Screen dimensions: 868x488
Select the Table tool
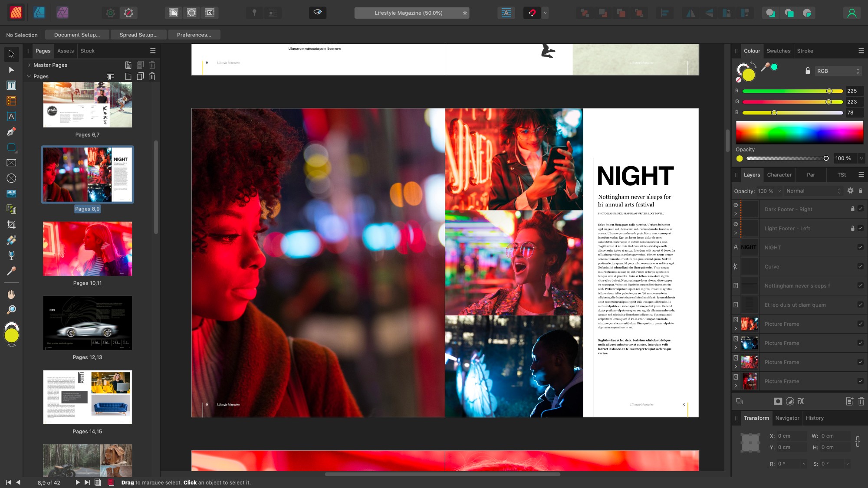coord(12,101)
